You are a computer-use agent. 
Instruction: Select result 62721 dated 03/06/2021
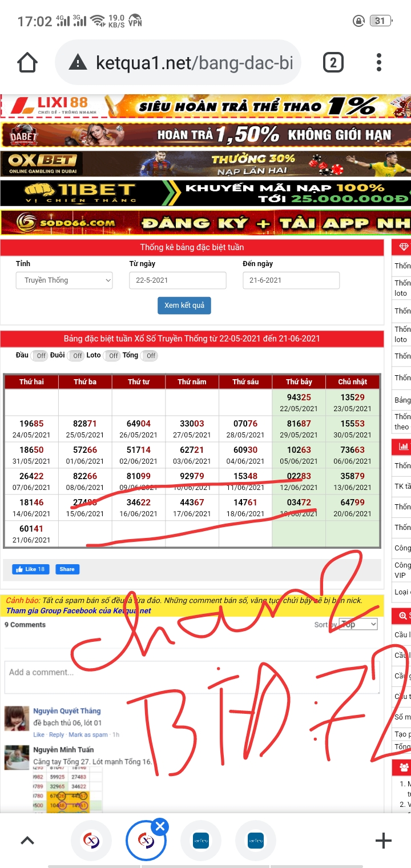tap(192, 455)
